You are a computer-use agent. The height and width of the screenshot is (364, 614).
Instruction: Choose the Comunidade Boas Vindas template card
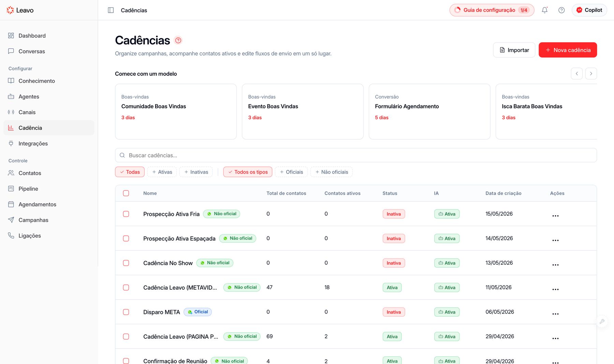point(176,112)
